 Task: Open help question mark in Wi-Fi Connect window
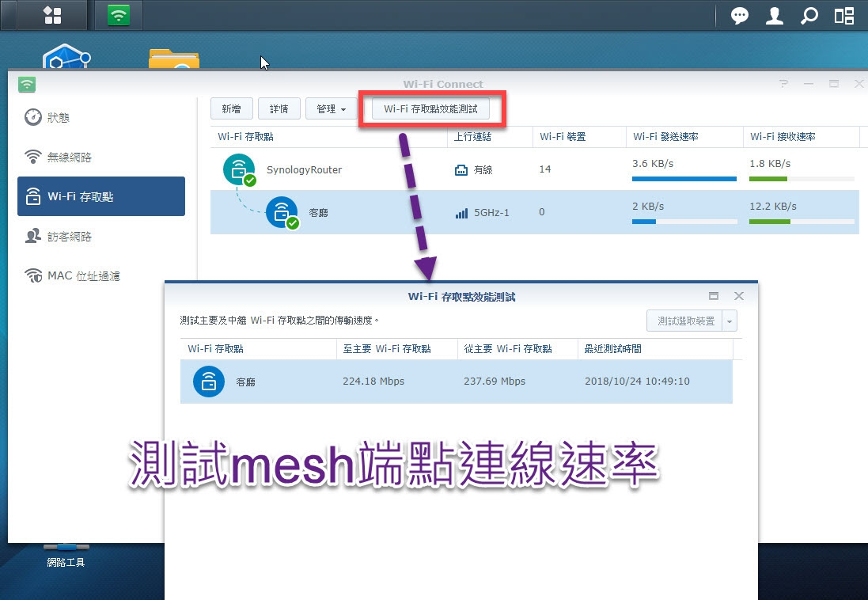(x=783, y=84)
